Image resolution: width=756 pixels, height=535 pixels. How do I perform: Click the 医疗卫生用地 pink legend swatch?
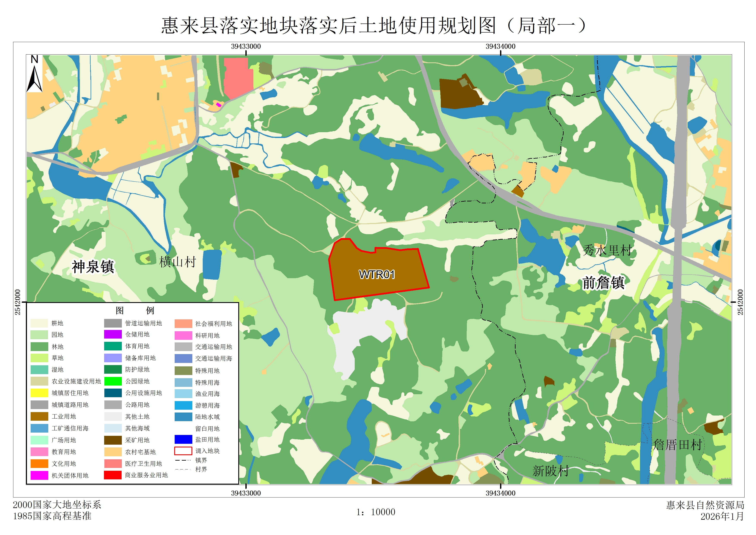pyautogui.click(x=113, y=463)
